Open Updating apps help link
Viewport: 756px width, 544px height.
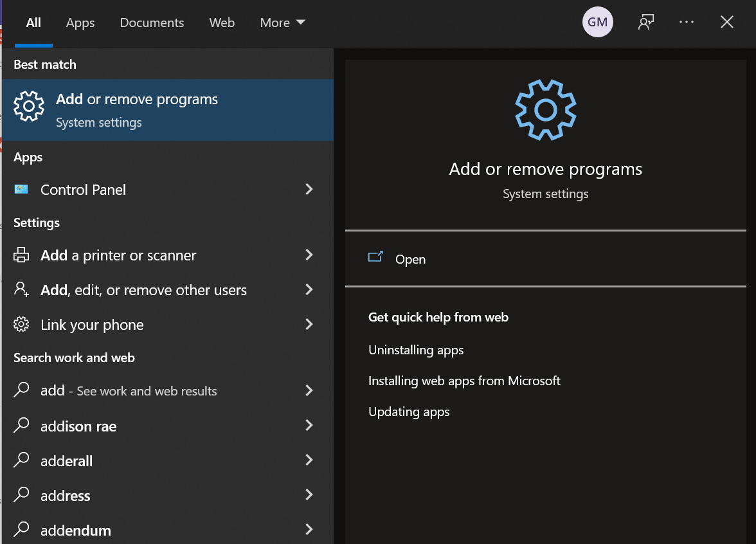tap(409, 412)
